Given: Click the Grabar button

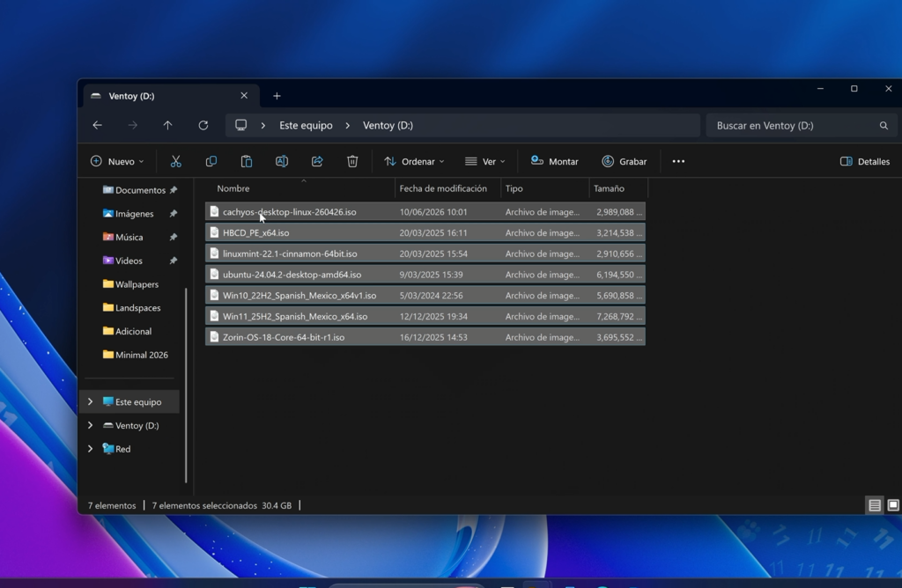Looking at the screenshot, I should tap(625, 161).
